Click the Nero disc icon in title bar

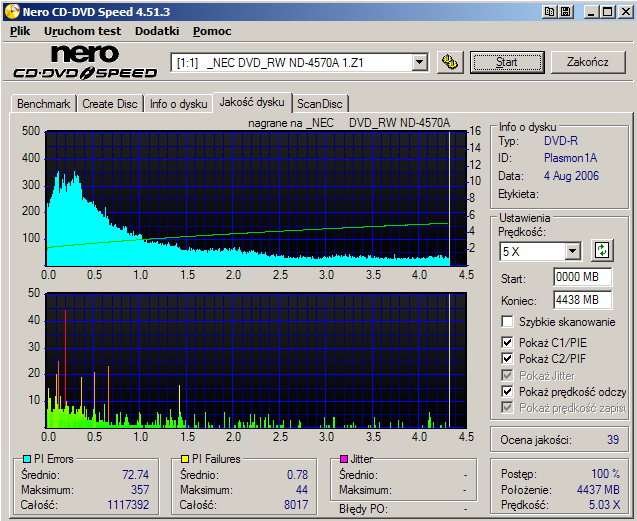[12, 11]
